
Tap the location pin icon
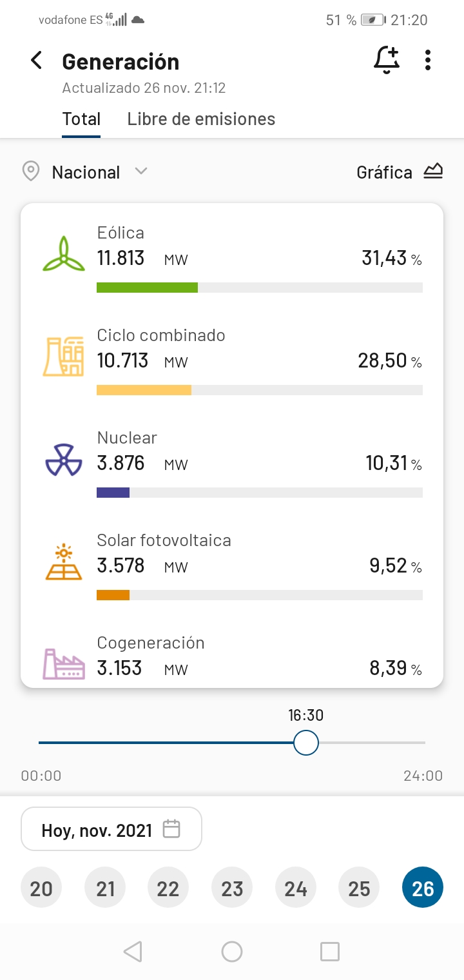[30, 172]
